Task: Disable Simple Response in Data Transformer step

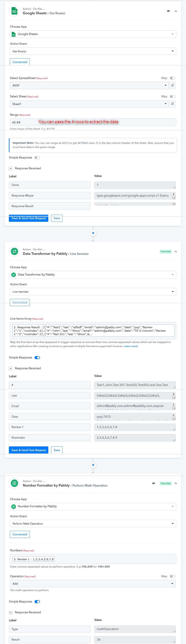Action: 37,357
